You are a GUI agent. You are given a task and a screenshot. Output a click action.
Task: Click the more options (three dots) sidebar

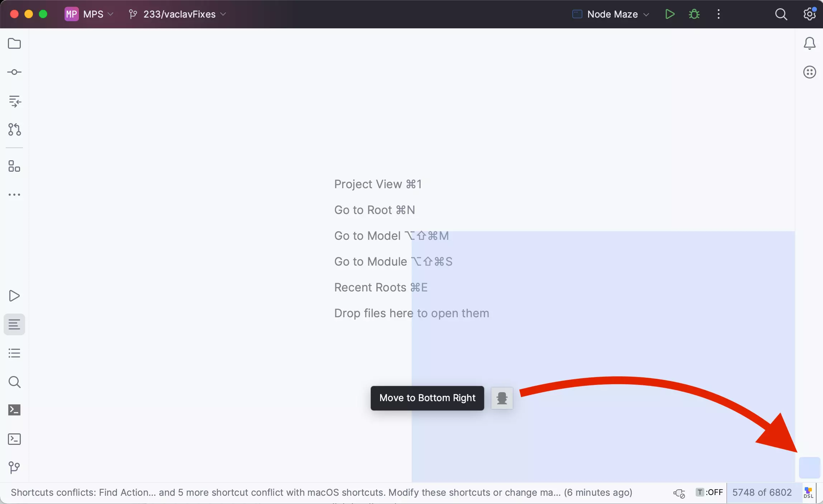(14, 194)
